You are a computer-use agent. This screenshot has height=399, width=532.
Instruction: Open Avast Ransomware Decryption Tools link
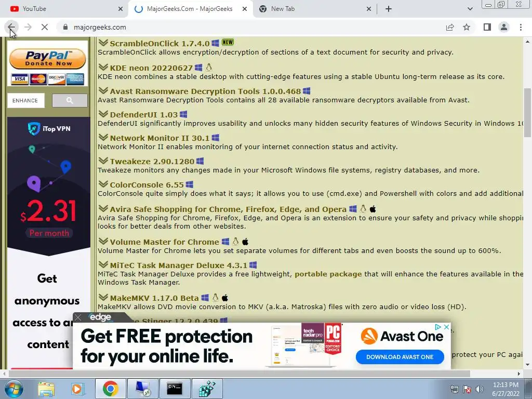point(205,91)
